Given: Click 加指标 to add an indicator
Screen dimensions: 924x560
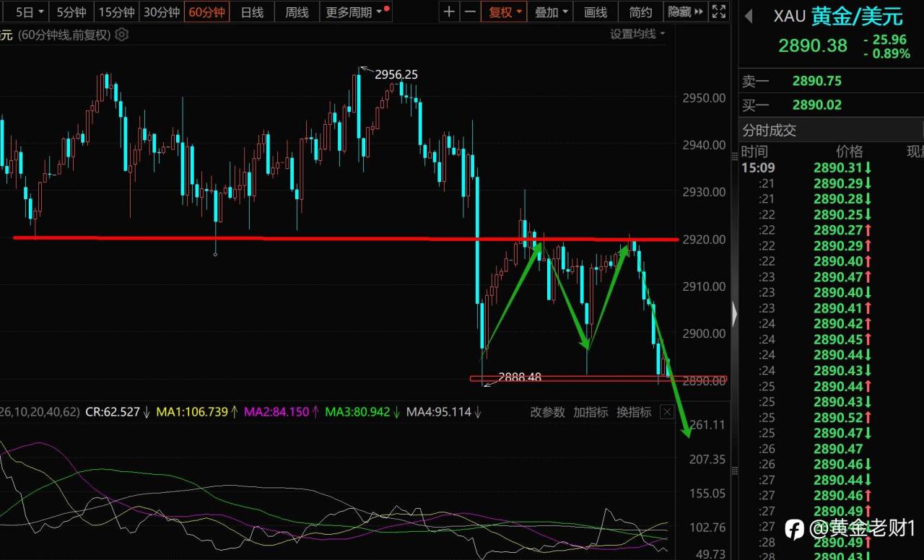Looking at the screenshot, I should 590,412.
